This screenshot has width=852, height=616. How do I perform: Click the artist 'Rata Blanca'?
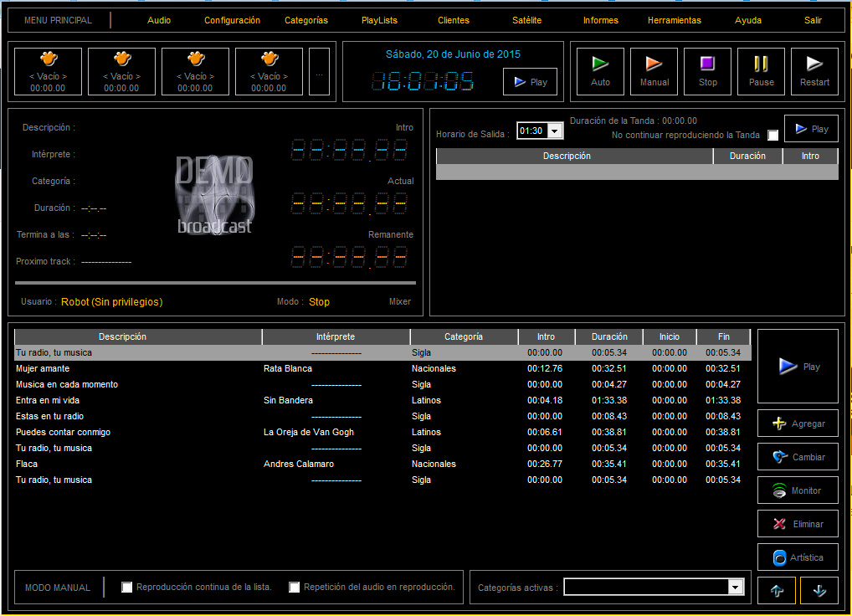[287, 368]
